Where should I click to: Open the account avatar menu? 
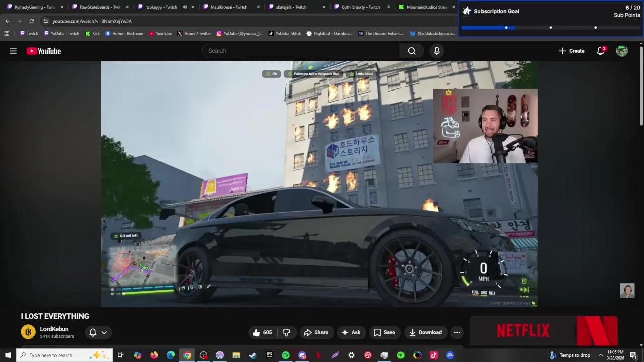click(x=622, y=51)
